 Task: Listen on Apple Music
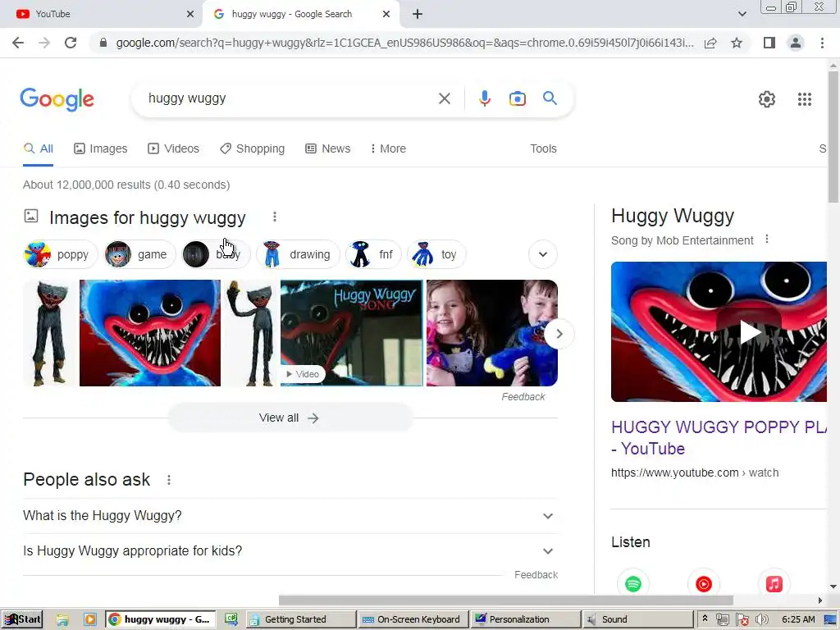pyautogui.click(x=774, y=583)
